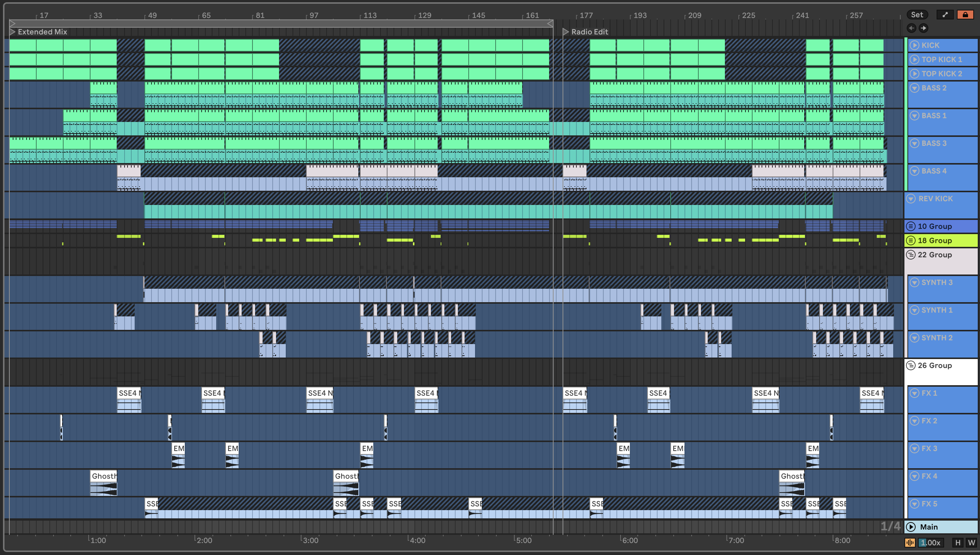Image resolution: width=980 pixels, height=555 pixels.
Task: Click the FX 2 fold arrow icon
Action: 915,421
